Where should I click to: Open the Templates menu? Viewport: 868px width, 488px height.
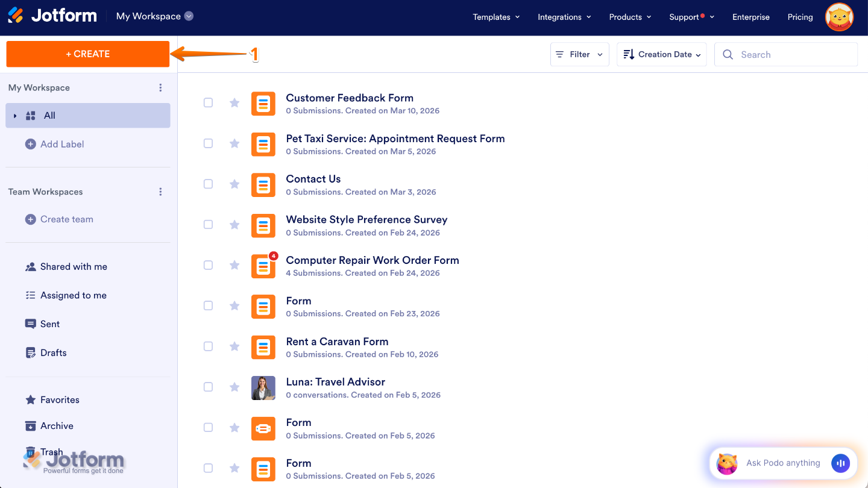point(495,17)
